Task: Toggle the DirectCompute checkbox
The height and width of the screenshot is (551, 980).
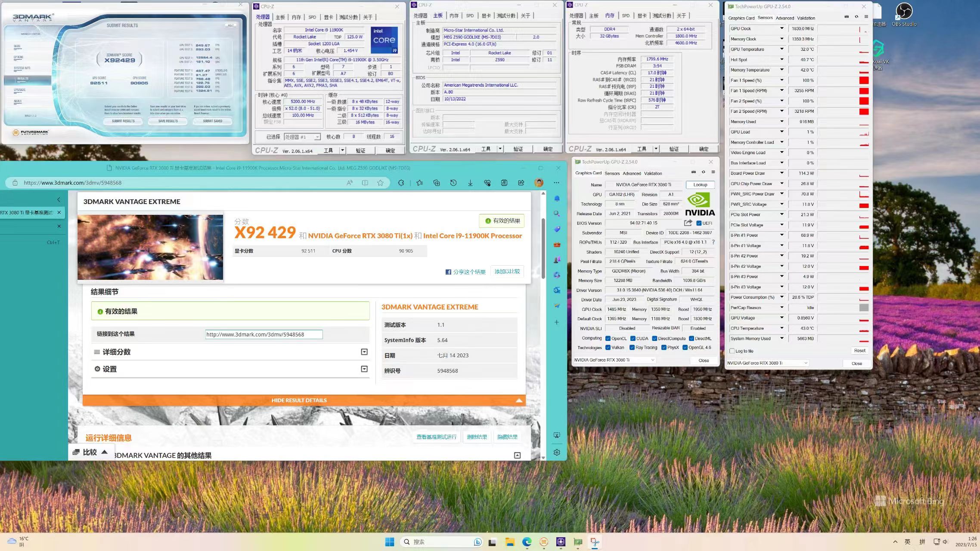Action: [654, 338]
